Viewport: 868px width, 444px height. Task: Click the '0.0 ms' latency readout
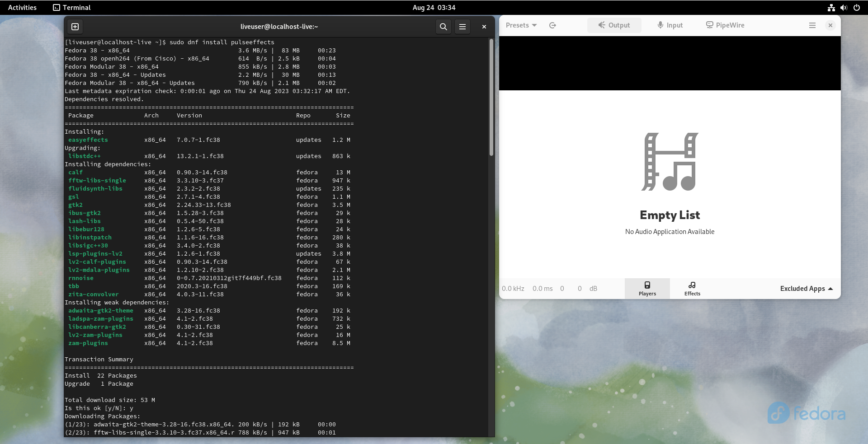pyautogui.click(x=542, y=289)
